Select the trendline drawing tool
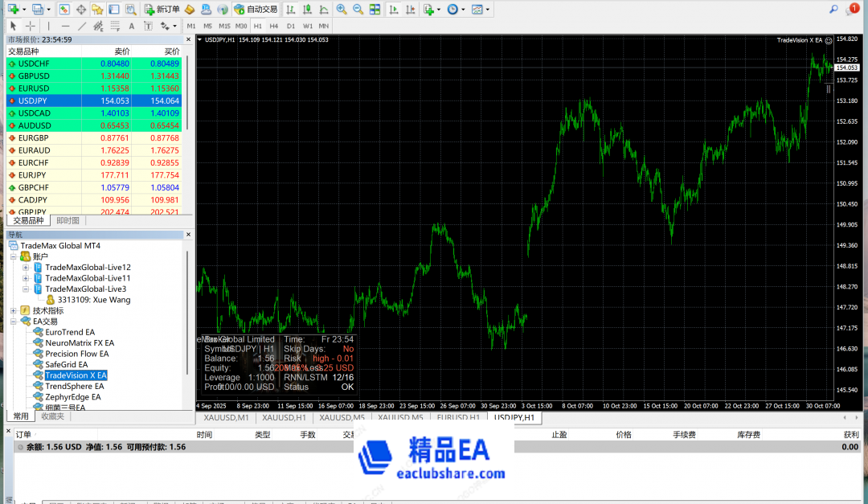This screenshot has width=868, height=504. coord(82,26)
